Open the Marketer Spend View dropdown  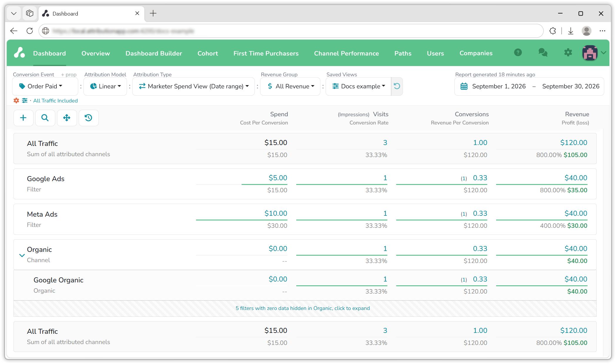pyautogui.click(x=193, y=86)
